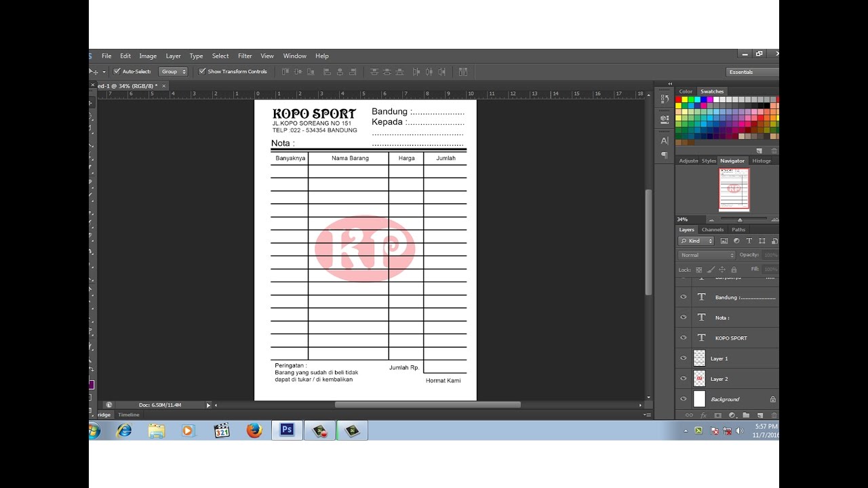
Task: Hide Layer 2 visibility eye
Action: tap(684, 378)
